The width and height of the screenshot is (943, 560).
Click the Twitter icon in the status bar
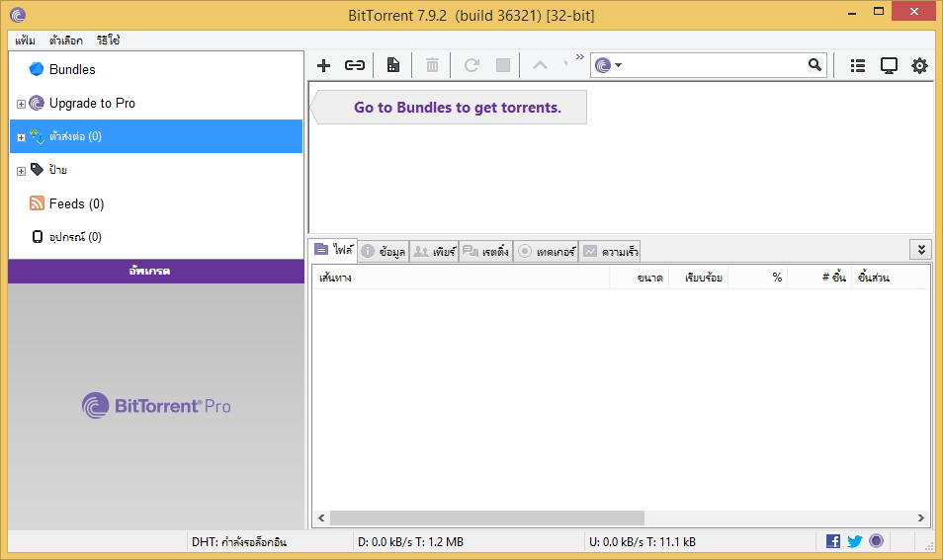(x=855, y=541)
